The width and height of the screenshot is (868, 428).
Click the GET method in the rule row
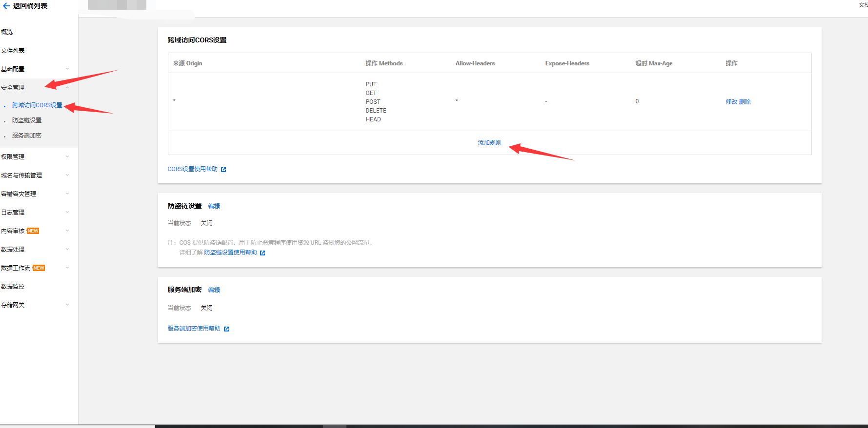tap(371, 93)
